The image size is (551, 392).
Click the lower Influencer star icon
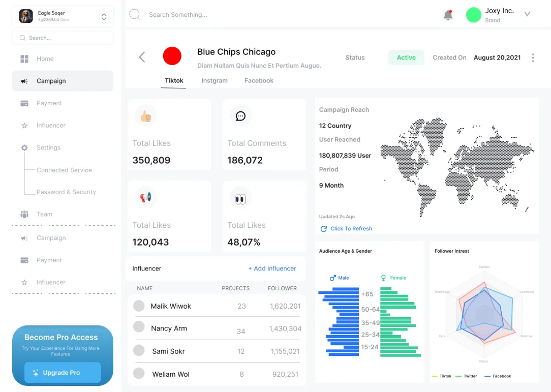24,282
